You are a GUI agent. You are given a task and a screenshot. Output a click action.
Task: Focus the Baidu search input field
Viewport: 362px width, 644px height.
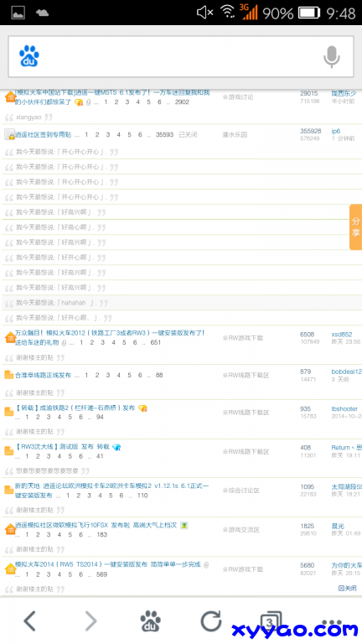pos(181,57)
